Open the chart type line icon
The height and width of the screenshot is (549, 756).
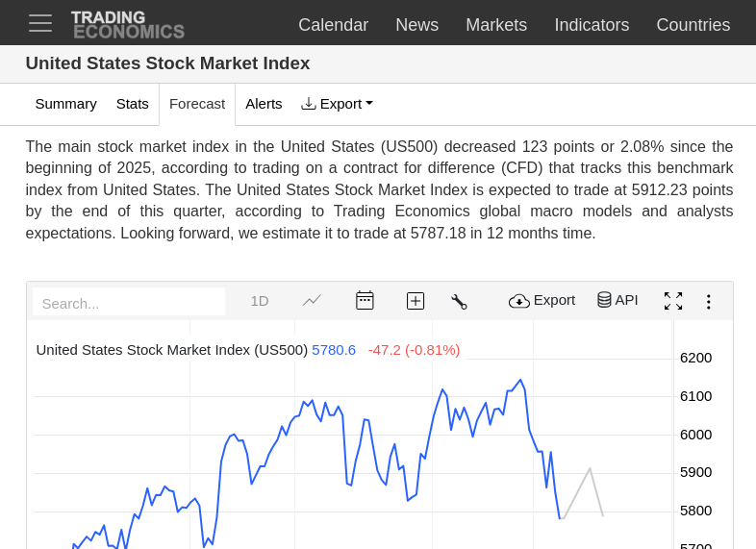click(312, 300)
